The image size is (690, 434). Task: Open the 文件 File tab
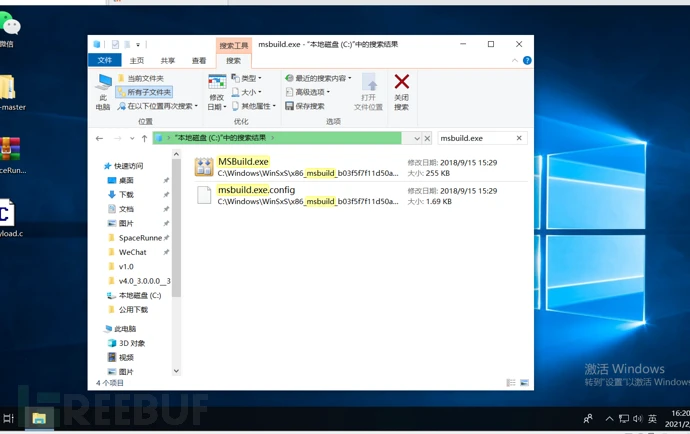tap(105, 60)
